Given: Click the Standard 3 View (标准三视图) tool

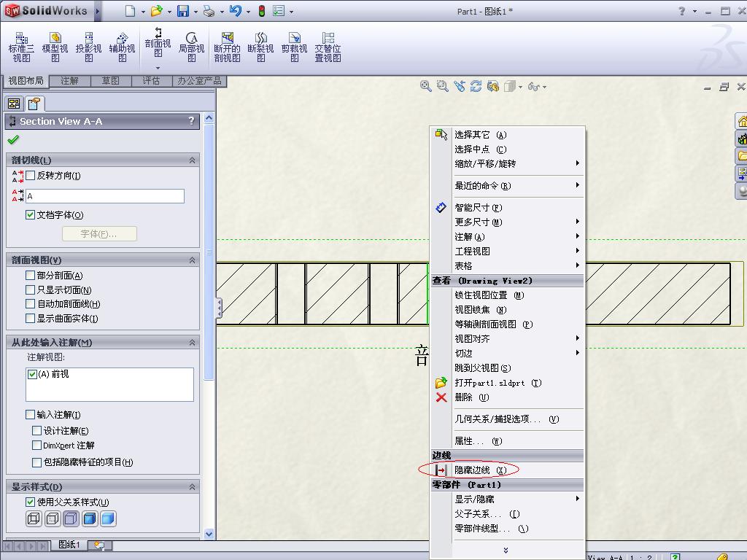Looking at the screenshot, I should (x=21, y=47).
